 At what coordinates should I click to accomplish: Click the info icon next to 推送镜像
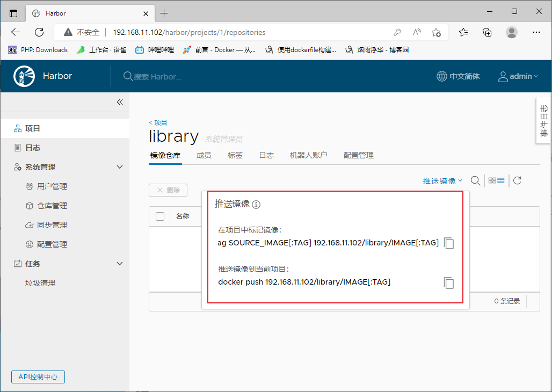click(256, 204)
